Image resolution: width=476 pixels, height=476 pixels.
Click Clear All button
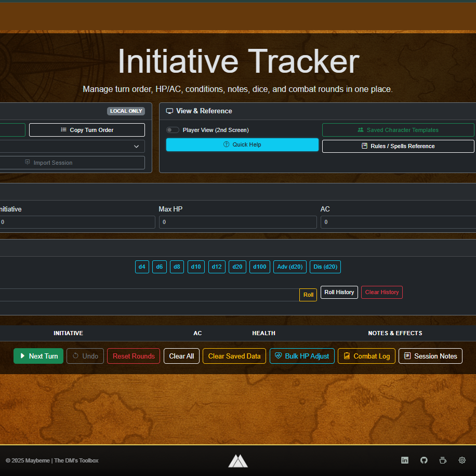181,356
